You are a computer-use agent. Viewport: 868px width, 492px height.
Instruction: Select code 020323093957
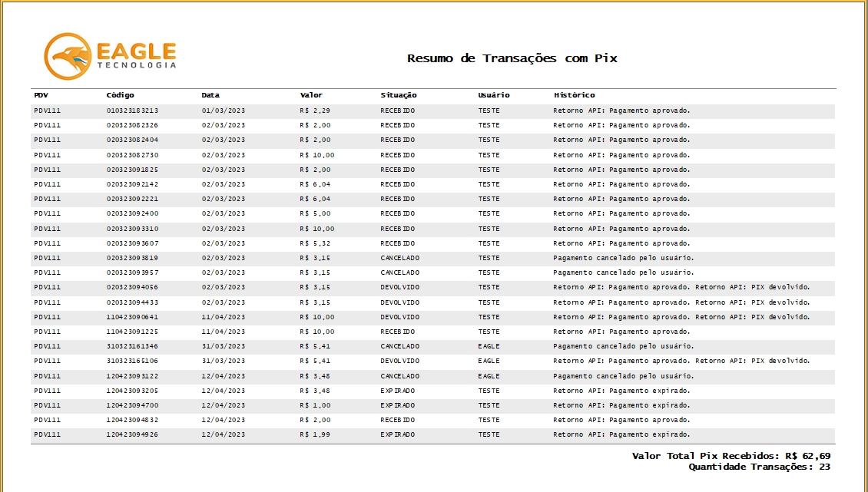coord(132,272)
